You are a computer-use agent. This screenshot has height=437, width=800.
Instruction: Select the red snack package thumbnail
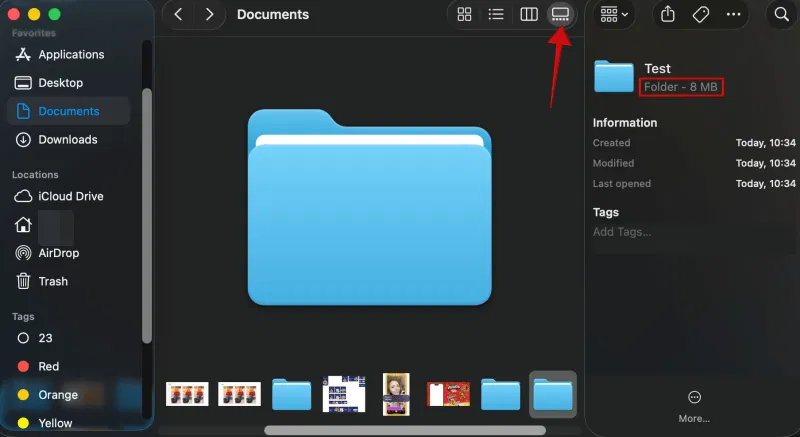point(448,394)
